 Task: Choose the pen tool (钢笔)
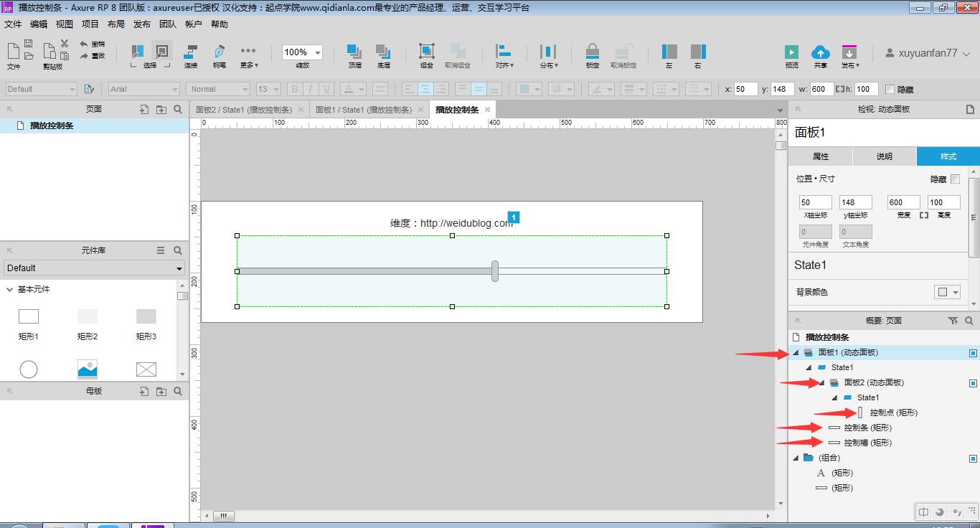(x=220, y=51)
